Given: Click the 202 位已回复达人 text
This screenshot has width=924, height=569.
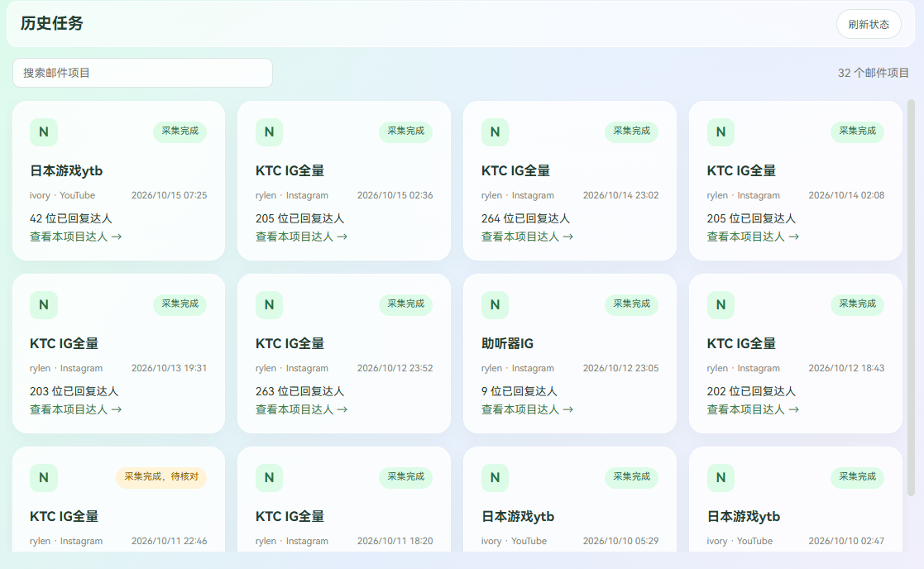Looking at the screenshot, I should [x=751, y=391].
